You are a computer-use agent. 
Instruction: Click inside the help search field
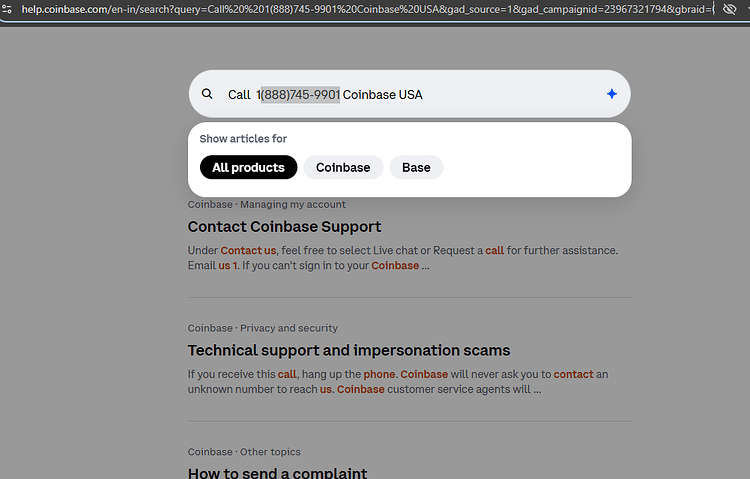coord(409,94)
